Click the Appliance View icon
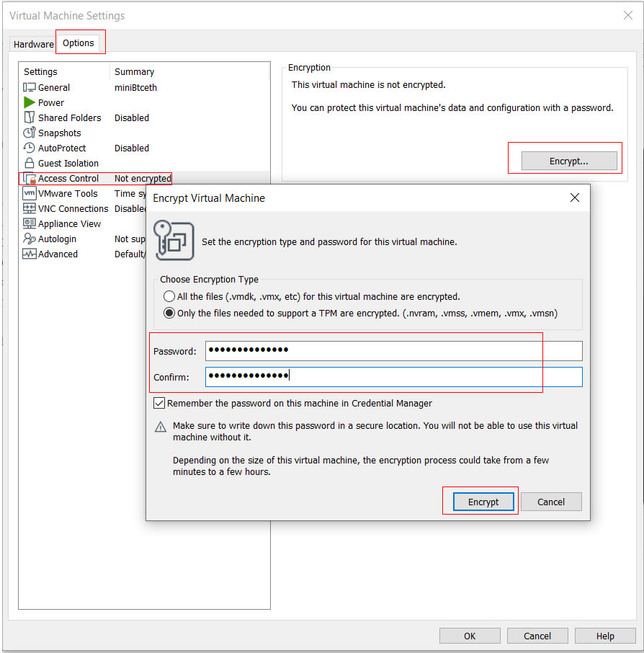 tap(30, 223)
